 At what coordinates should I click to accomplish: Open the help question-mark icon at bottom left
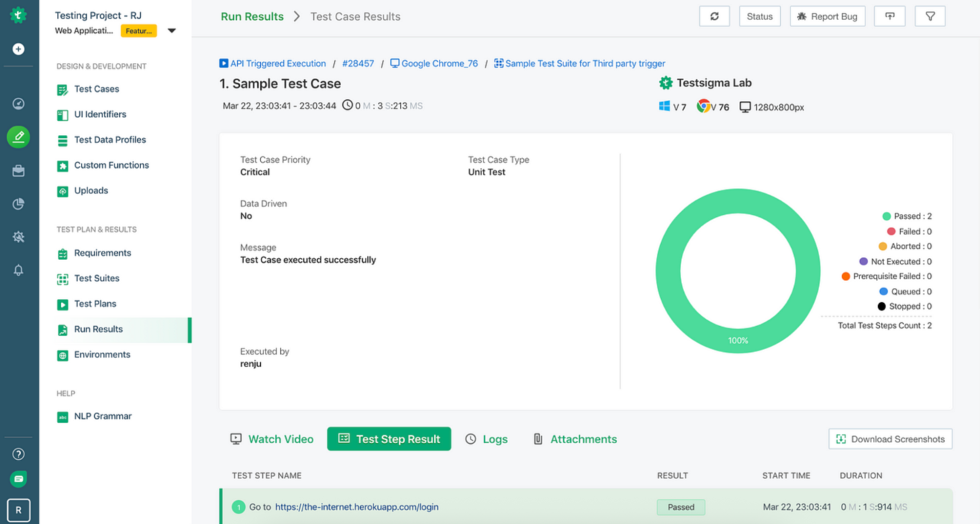(19, 454)
